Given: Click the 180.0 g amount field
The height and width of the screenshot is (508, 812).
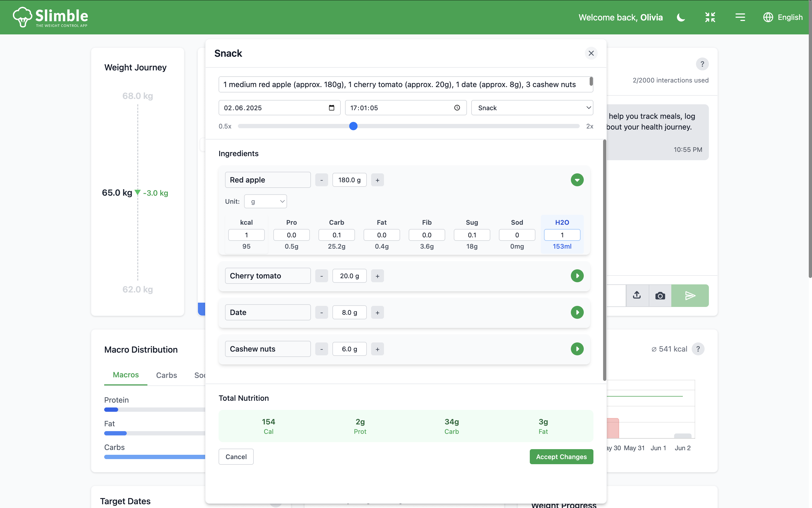Looking at the screenshot, I should 349,180.
